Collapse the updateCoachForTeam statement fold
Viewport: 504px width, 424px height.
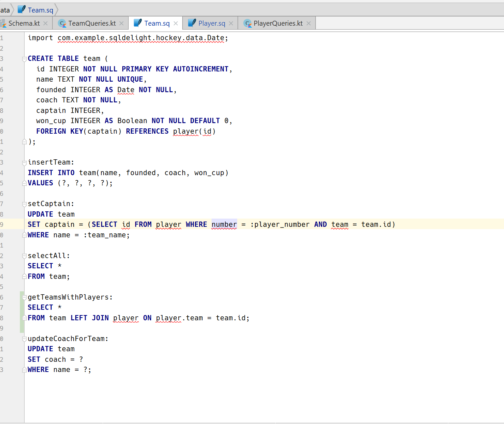24,338
